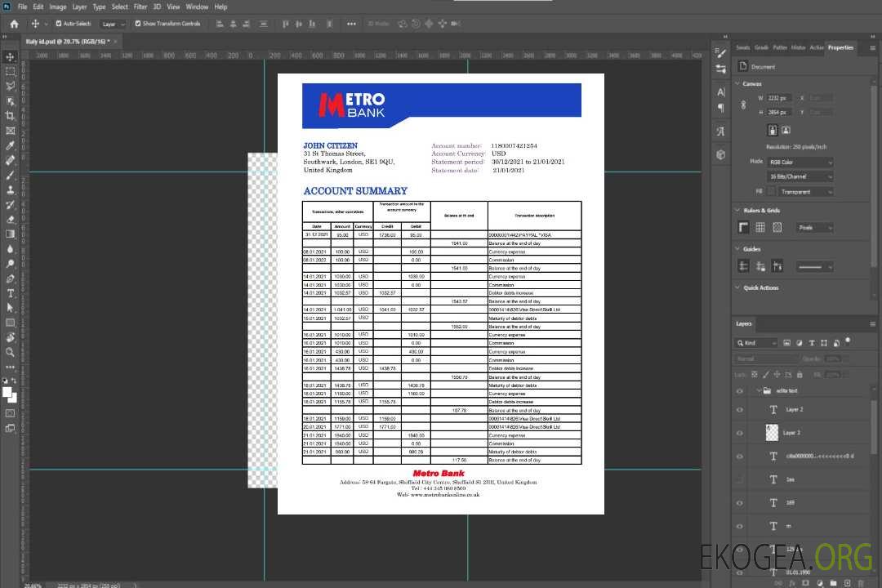
Task: Select the Clone Stamp tool
Action: (10, 189)
